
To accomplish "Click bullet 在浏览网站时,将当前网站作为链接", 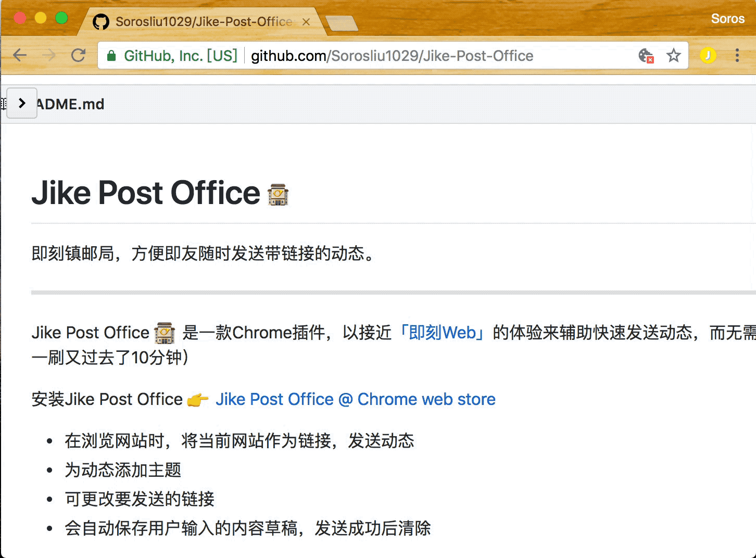I will pos(240,441).
